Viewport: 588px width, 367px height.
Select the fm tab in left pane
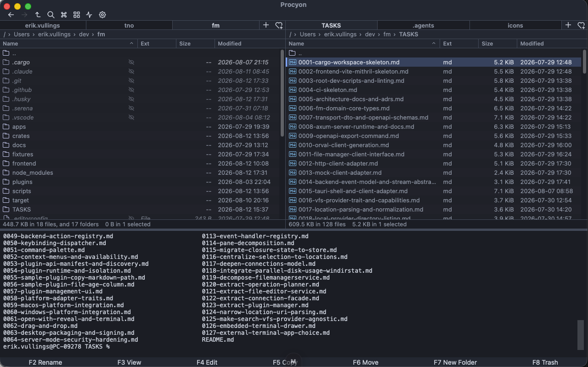(x=215, y=25)
